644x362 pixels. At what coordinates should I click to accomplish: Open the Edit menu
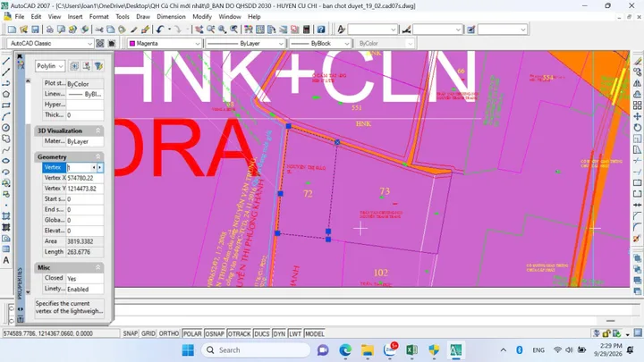point(36,17)
